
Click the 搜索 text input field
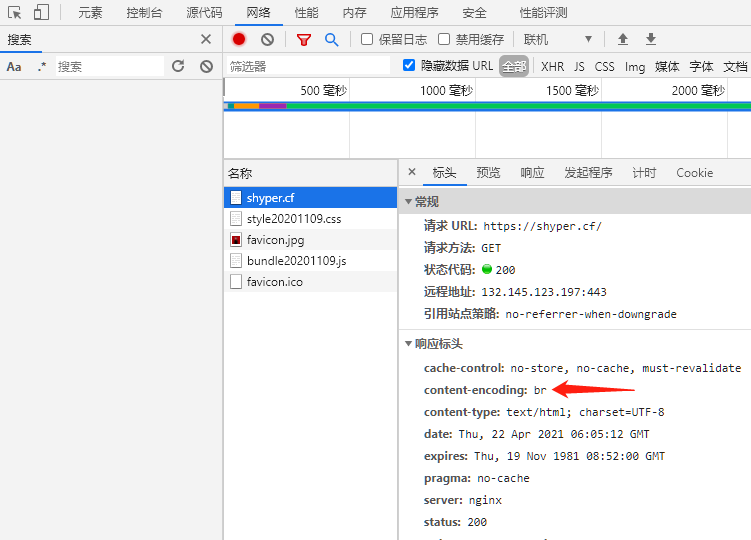[110, 66]
